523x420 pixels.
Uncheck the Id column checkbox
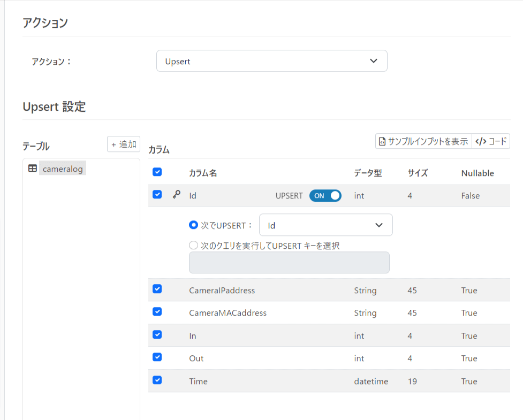[x=157, y=195]
